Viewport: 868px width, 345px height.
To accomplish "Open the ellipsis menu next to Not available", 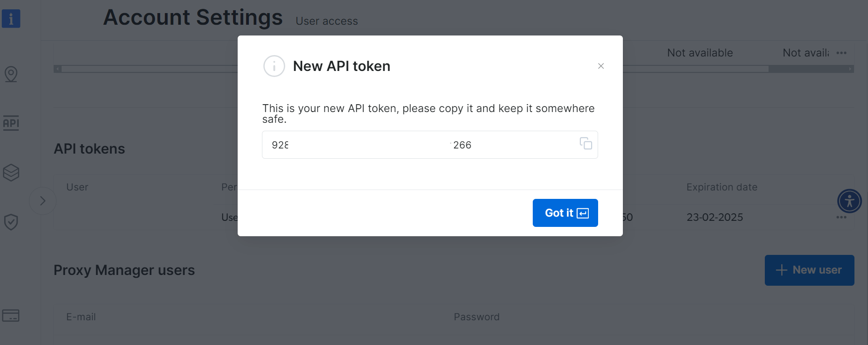I will tap(842, 53).
